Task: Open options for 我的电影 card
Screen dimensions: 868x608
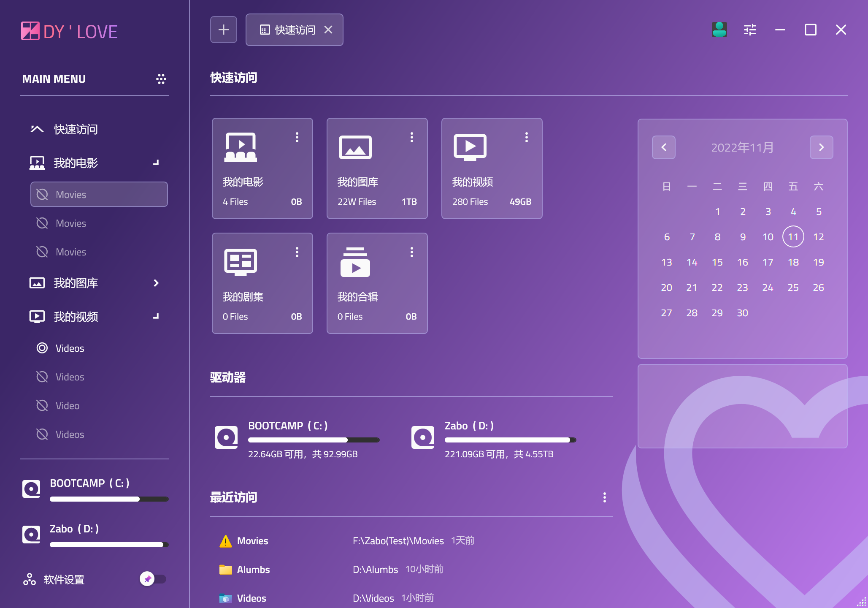Action: [x=297, y=137]
